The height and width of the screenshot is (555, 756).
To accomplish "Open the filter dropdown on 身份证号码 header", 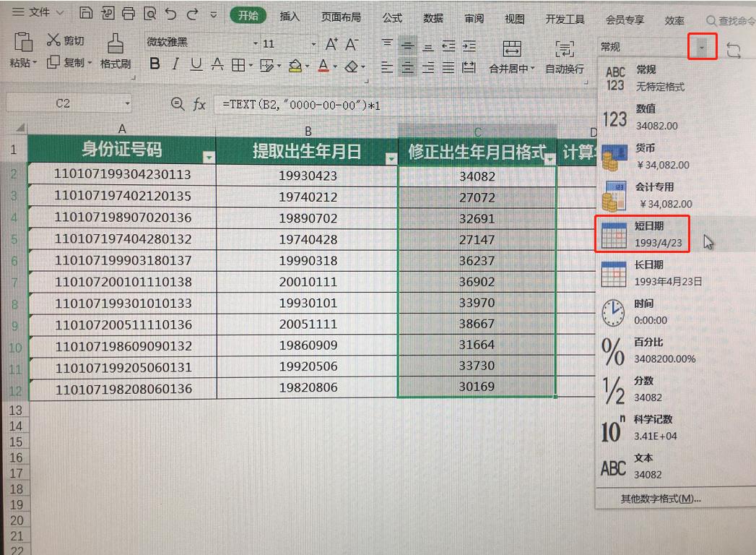I will (x=209, y=155).
